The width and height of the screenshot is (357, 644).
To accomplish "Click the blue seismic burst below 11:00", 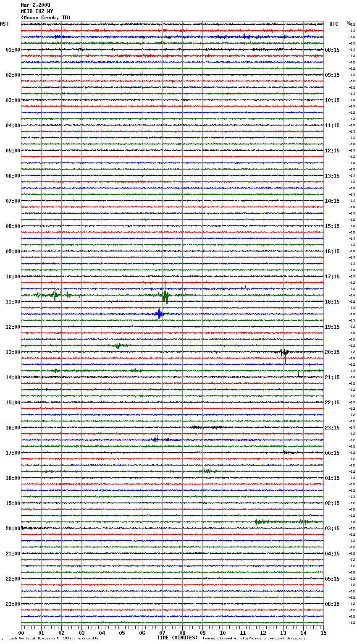I will (x=159, y=314).
